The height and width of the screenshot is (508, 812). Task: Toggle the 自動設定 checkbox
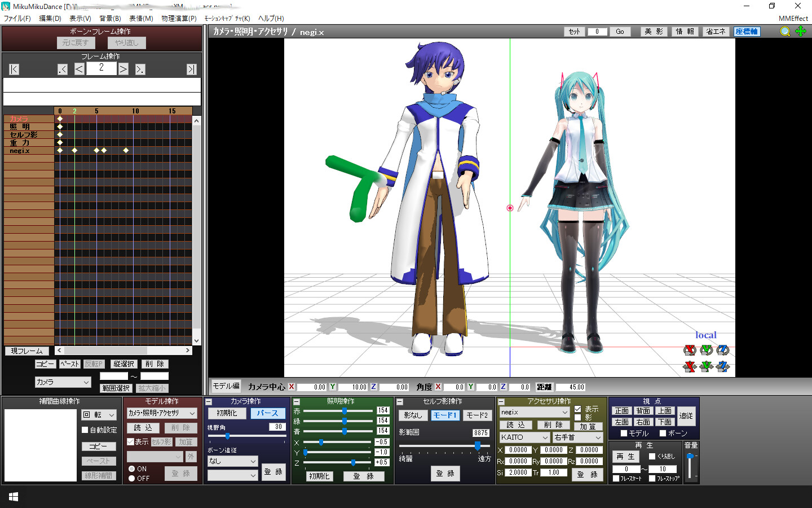click(x=85, y=430)
